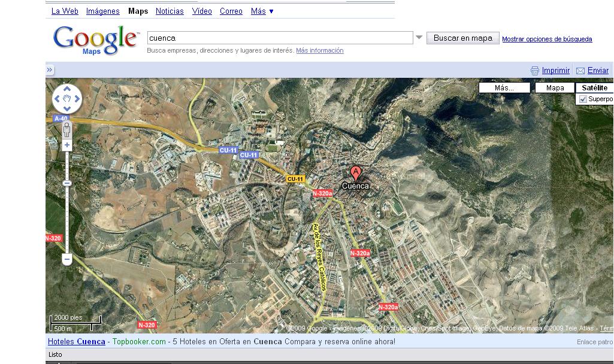Expand the Más... map layers menu

pyautogui.click(x=504, y=88)
